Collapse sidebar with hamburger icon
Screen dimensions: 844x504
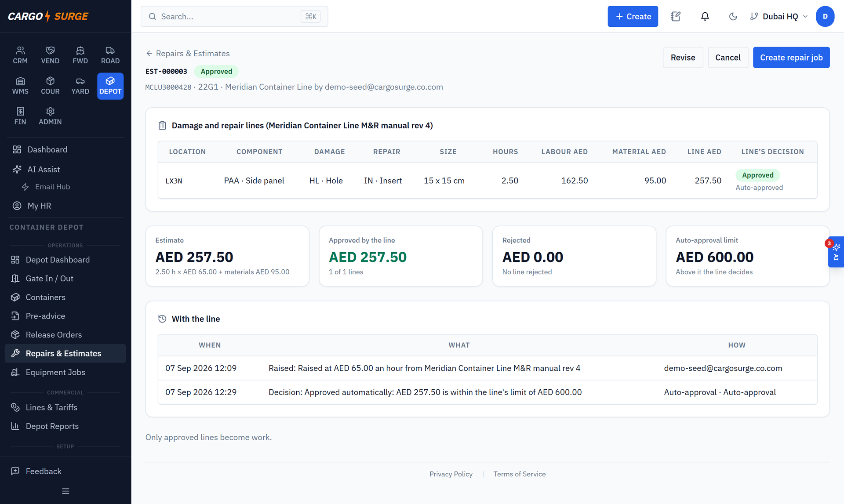(x=65, y=491)
